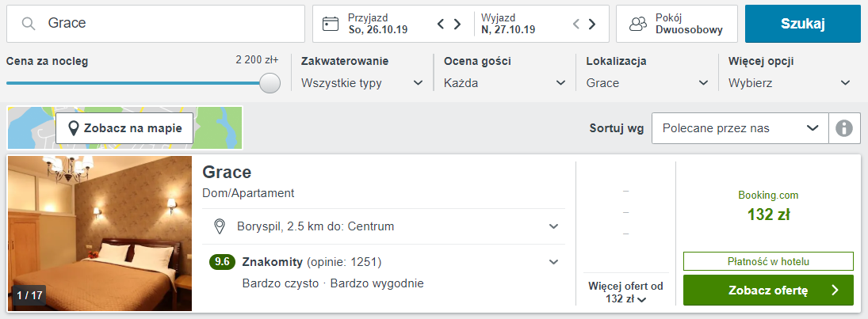Viewport: 868px width, 319px height.
Task: Expand the Boryspil location details
Action: click(553, 227)
